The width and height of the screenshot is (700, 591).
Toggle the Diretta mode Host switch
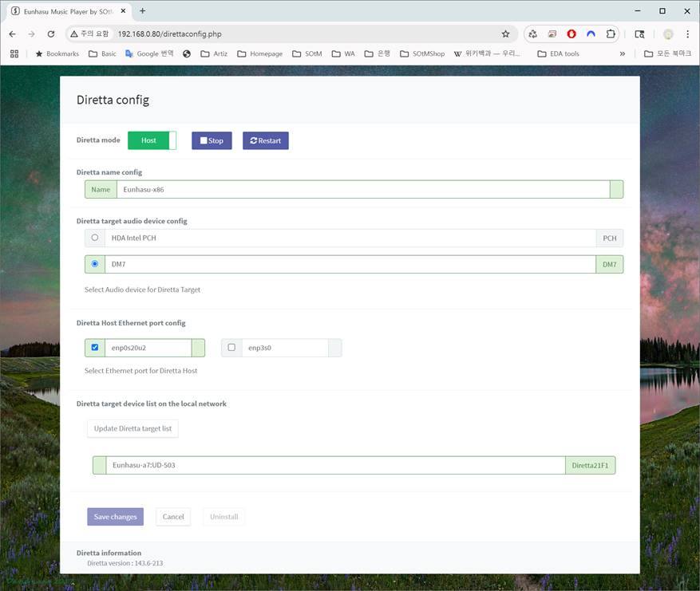[152, 140]
